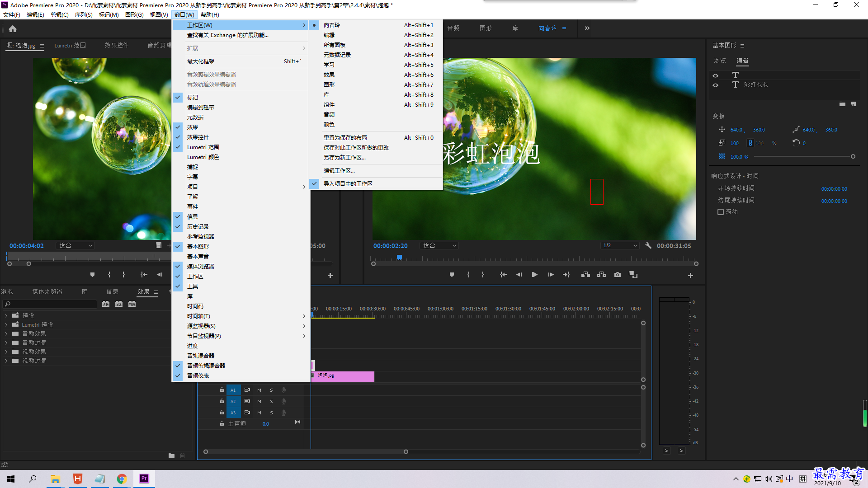Uncheck 标记 panel in Window menu
Viewport: 868px width, 488px height.
pyautogui.click(x=240, y=97)
